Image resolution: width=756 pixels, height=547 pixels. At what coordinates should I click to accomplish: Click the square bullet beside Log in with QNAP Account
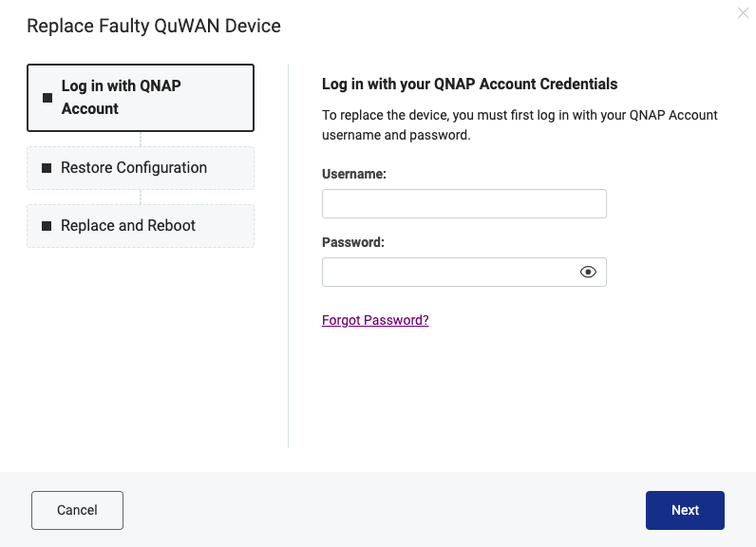[47, 98]
